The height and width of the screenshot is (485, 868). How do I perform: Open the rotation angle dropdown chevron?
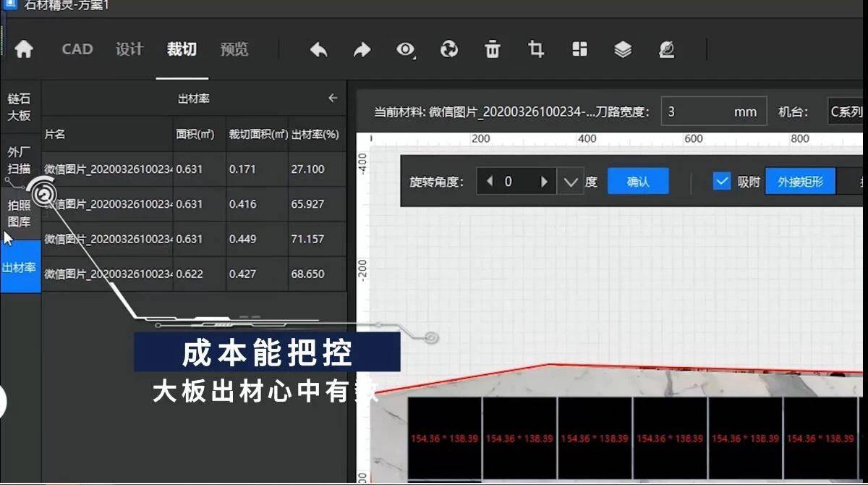pos(571,182)
